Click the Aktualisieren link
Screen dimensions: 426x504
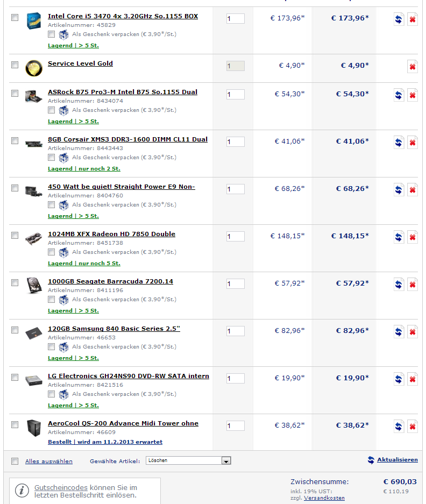(397, 460)
